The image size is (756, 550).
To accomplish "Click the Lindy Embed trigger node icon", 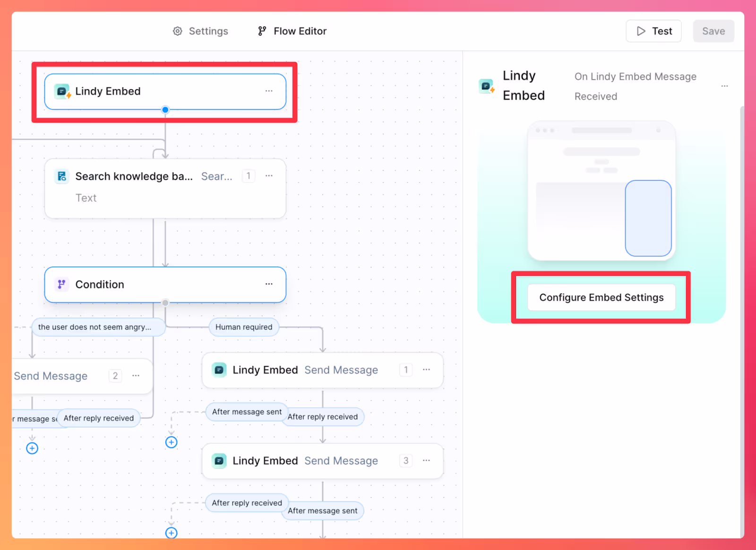I will coord(62,91).
